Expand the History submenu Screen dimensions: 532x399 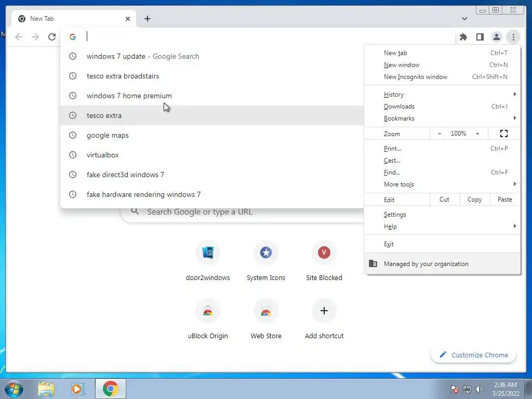tap(442, 95)
